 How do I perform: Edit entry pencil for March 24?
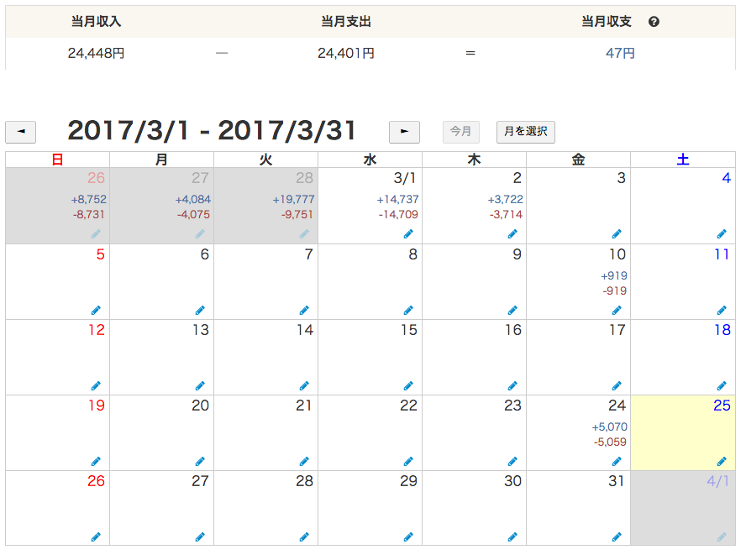click(617, 461)
